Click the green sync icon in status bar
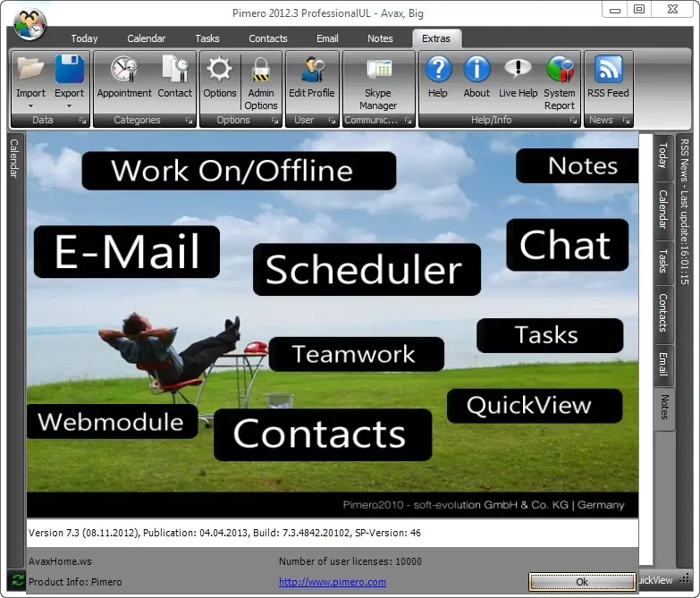Image resolution: width=700 pixels, height=598 pixels. click(18, 580)
